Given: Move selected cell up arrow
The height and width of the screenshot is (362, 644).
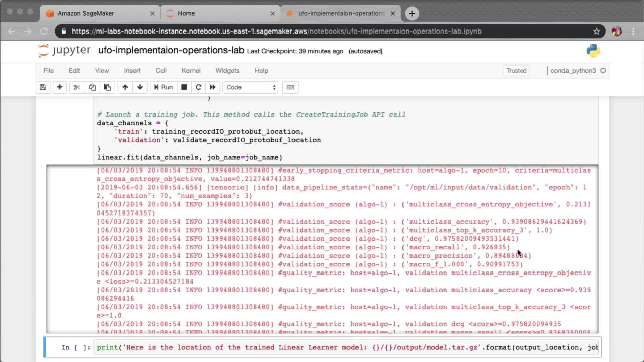Looking at the screenshot, I should click(125, 87).
